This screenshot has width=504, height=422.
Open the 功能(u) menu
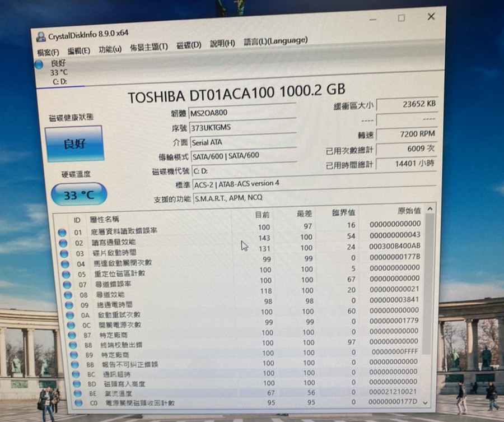[x=110, y=49]
